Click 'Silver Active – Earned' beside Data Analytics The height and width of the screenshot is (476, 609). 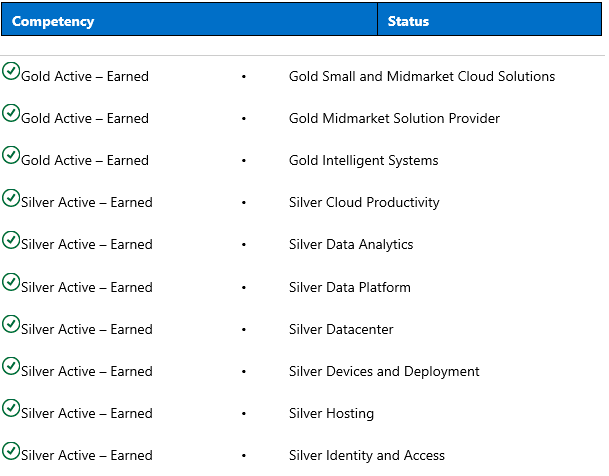tap(87, 245)
